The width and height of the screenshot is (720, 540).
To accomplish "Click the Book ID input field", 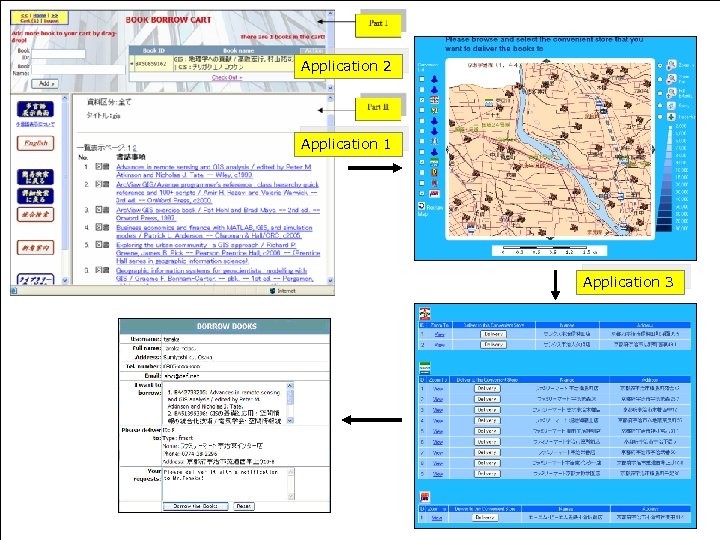I will [58, 54].
